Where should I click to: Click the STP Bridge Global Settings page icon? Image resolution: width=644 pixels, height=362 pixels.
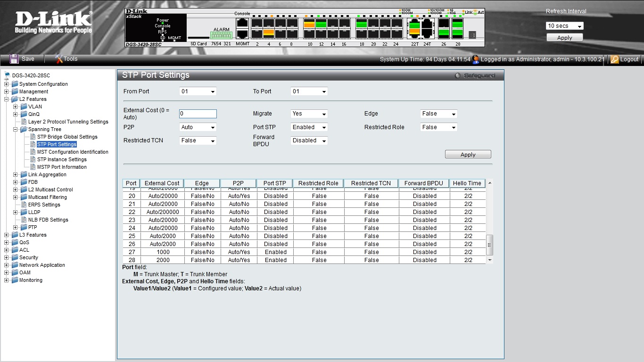pos(33,137)
